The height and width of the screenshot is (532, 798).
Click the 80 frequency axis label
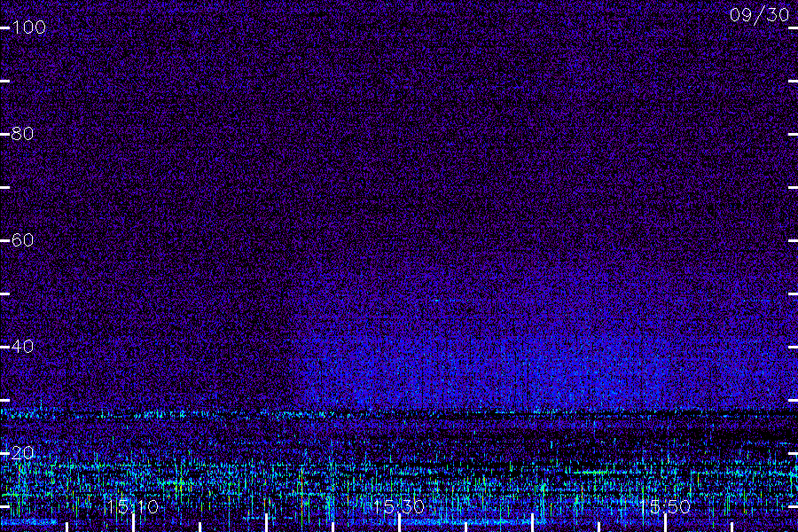point(22,133)
